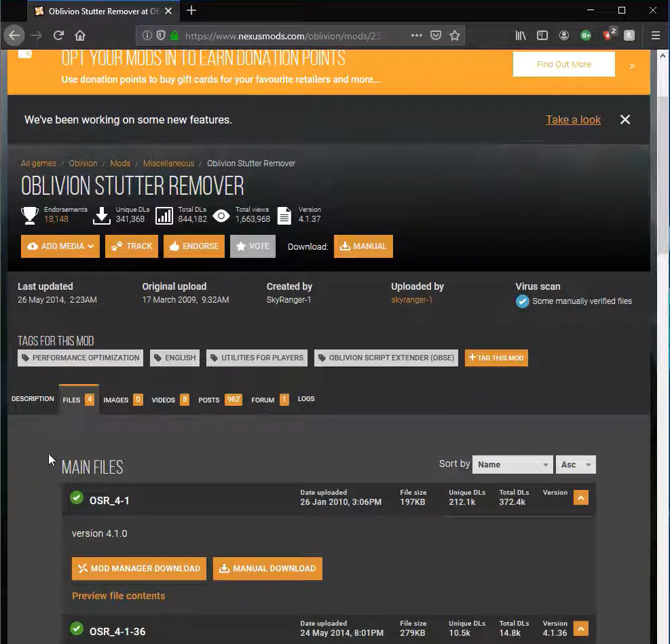This screenshot has width=670, height=644.
Task: Select the Utilities for Players tag
Action: (x=257, y=358)
